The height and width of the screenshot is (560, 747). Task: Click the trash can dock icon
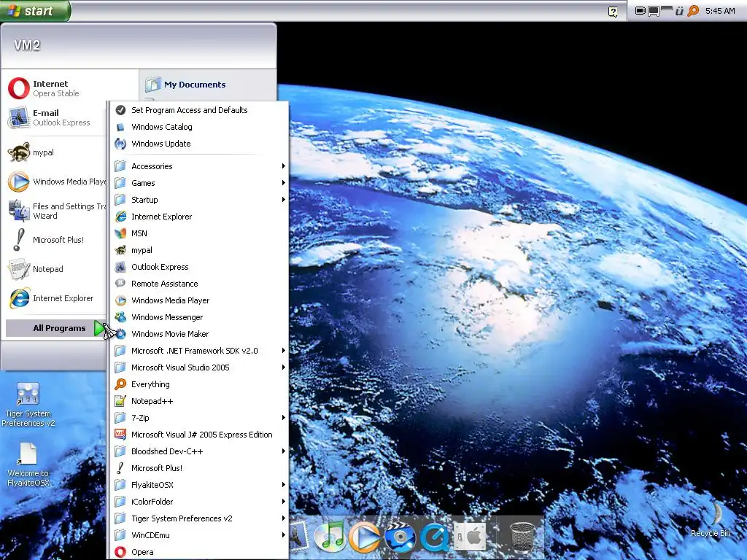pyautogui.click(x=522, y=537)
